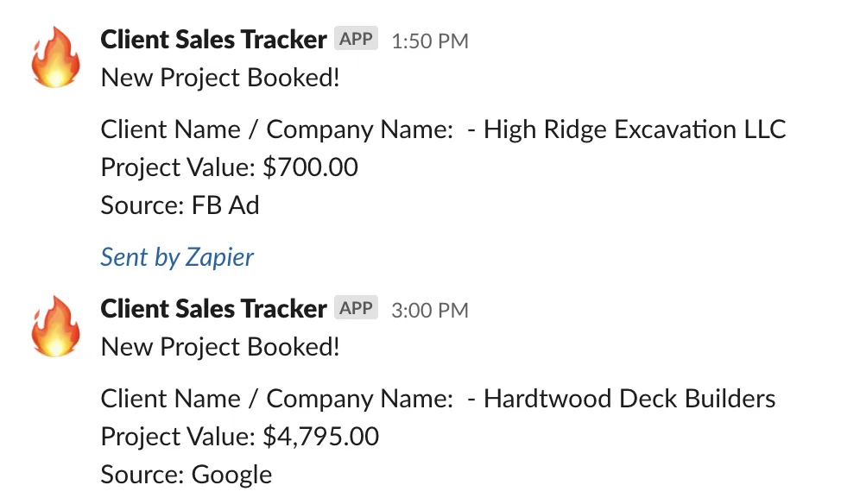Click APP badge on second message
Viewport: 841px width, 504px height.
tap(356, 308)
